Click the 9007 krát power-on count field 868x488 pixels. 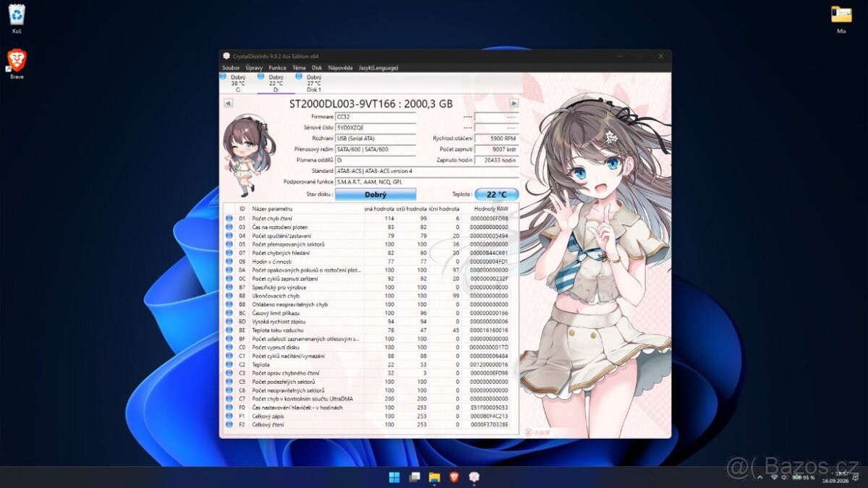click(496, 149)
